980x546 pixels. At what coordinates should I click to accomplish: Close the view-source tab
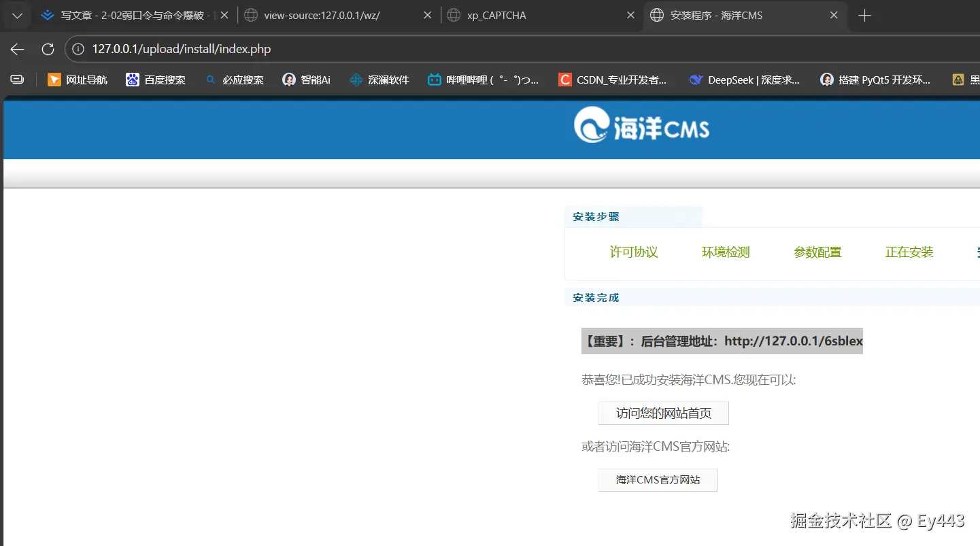pyautogui.click(x=428, y=16)
